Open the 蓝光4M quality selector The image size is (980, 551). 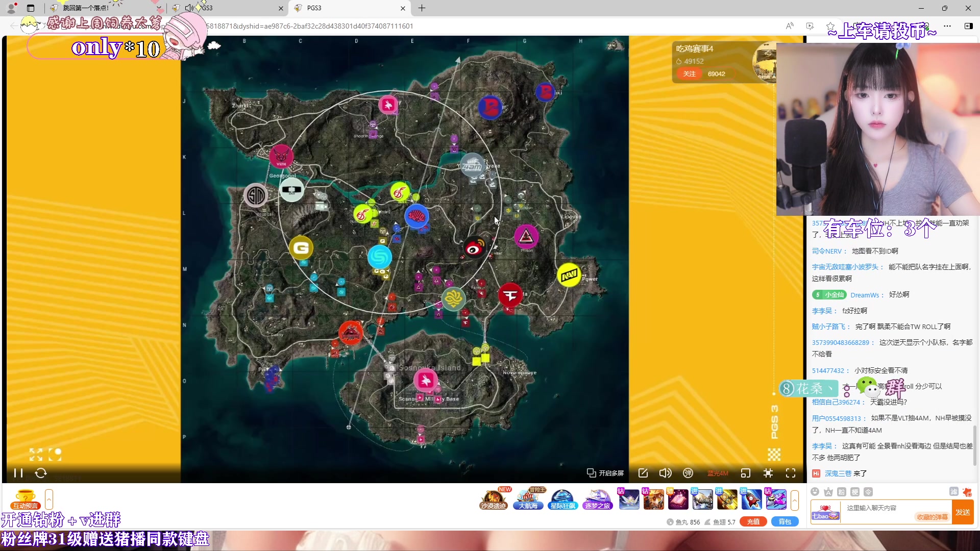[717, 473]
